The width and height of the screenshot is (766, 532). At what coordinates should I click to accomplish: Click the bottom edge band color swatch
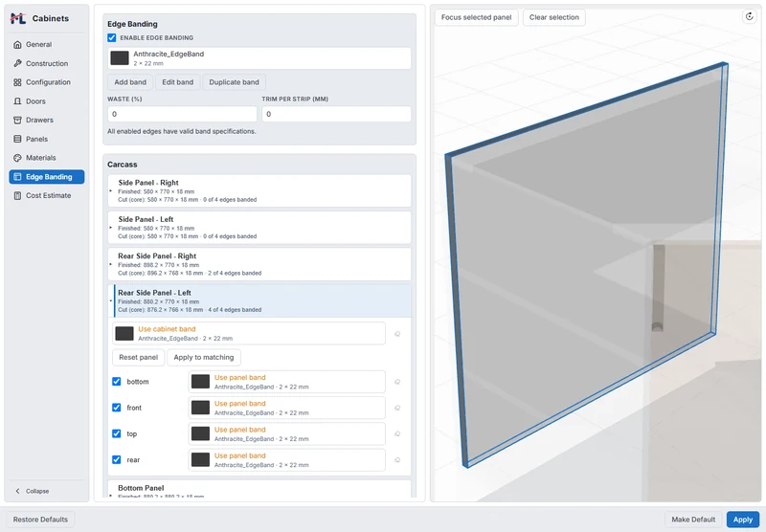coord(200,382)
